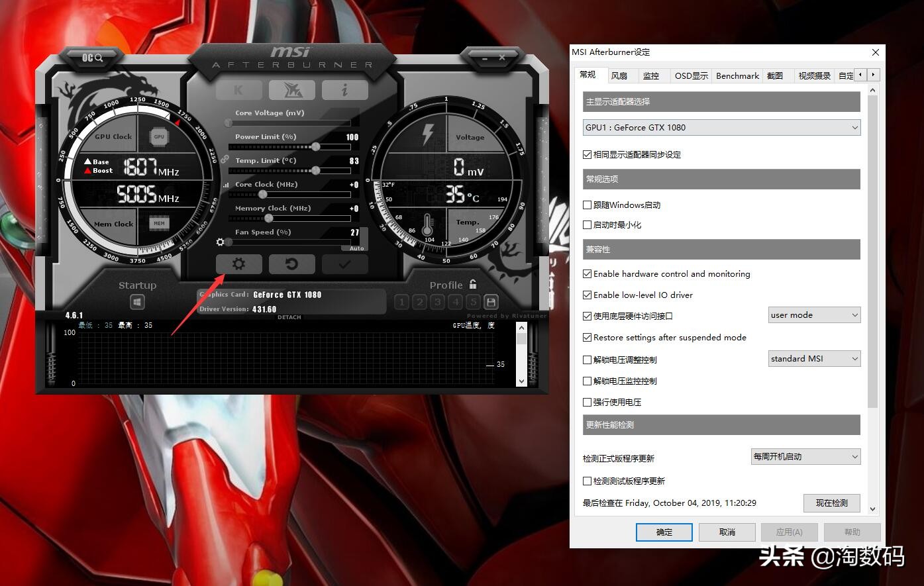Click DETACH under the graphics card info
Screen dimensions: 924x586
[x=289, y=317]
